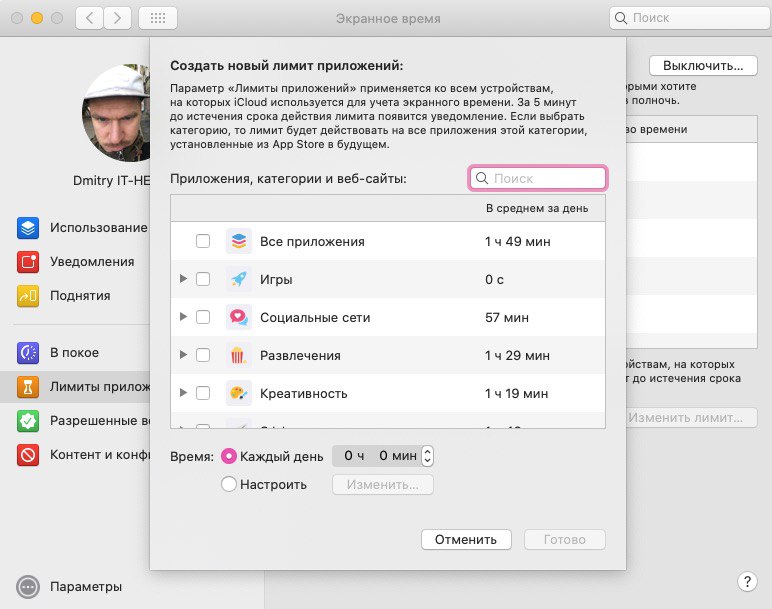The width and height of the screenshot is (772, 609).
Task: Select the 'Настроить' radio button
Action: point(229,485)
